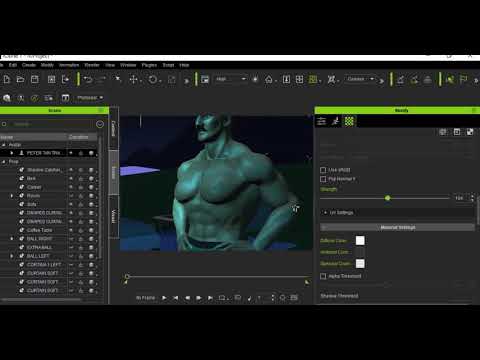Expand the UV Settings section
480x360 pixels.
tap(325, 212)
